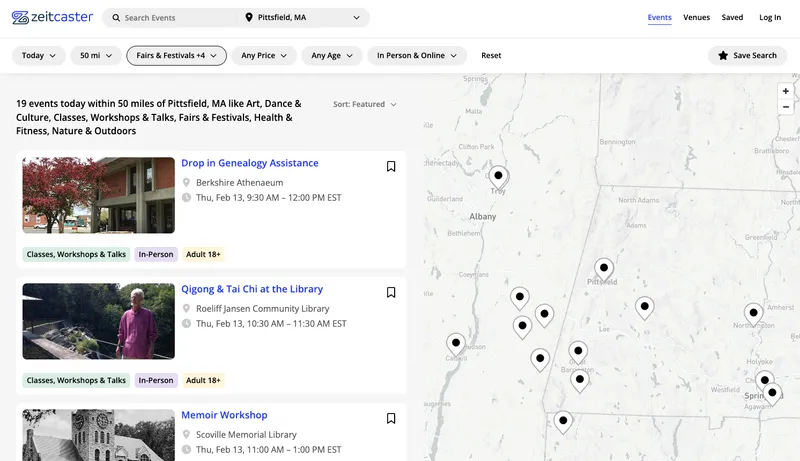Bookmark the Drop in Genealogy Assistance event

tap(391, 167)
